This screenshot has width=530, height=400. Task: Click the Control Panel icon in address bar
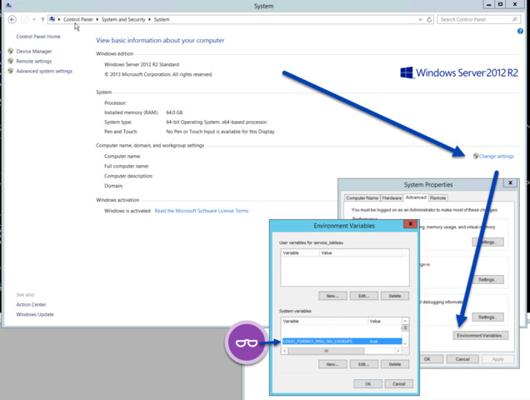(x=52, y=19)
